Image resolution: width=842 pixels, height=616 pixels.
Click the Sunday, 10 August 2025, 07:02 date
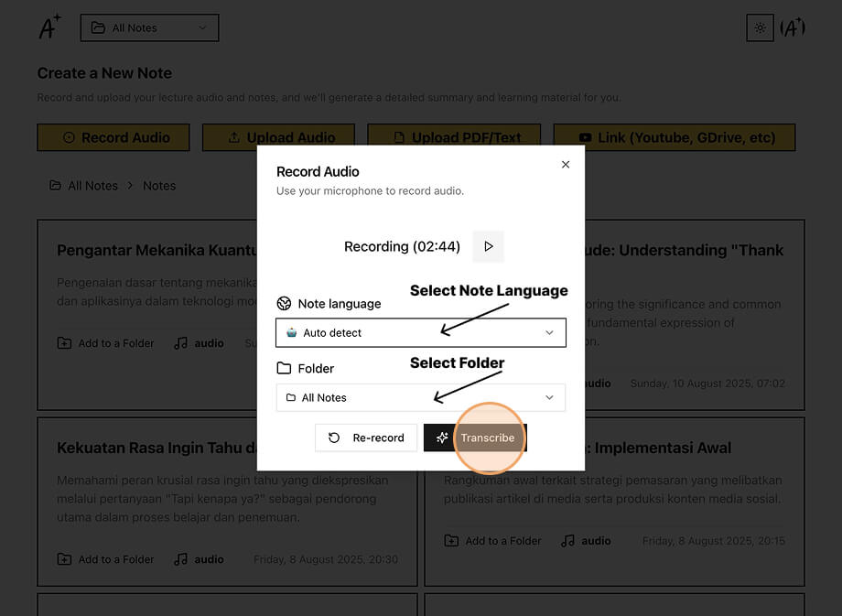pyautogui.click(x=707, y=383)
